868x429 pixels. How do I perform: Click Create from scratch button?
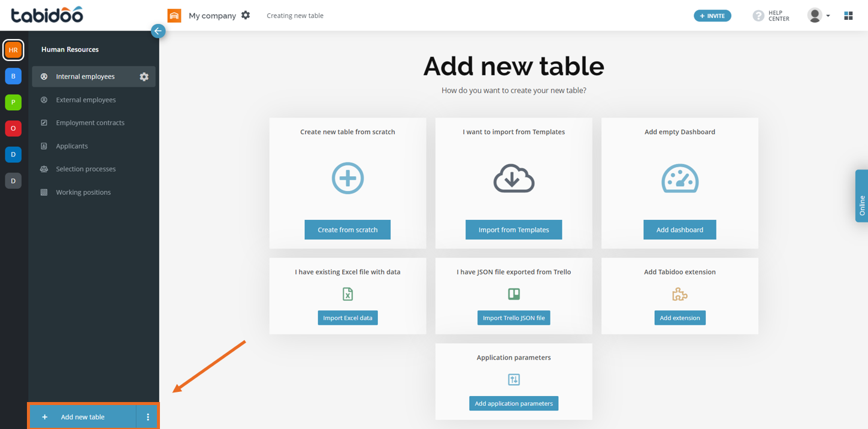[x=347, y=229]
